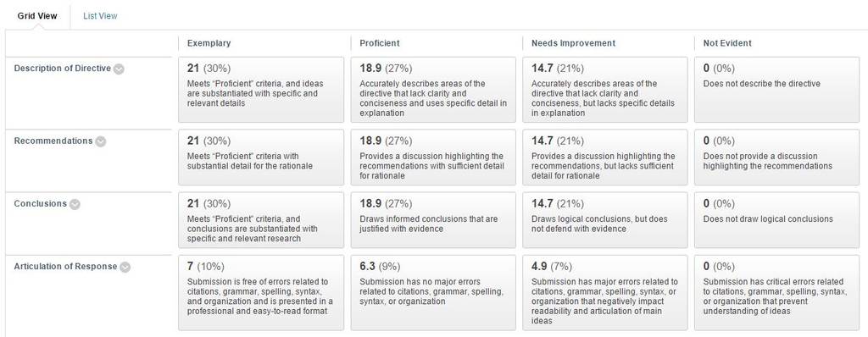Select Exemplary 21 cell for Description of Directive
The height and width of the screenshot is (337, 868).
click(261, 90)
